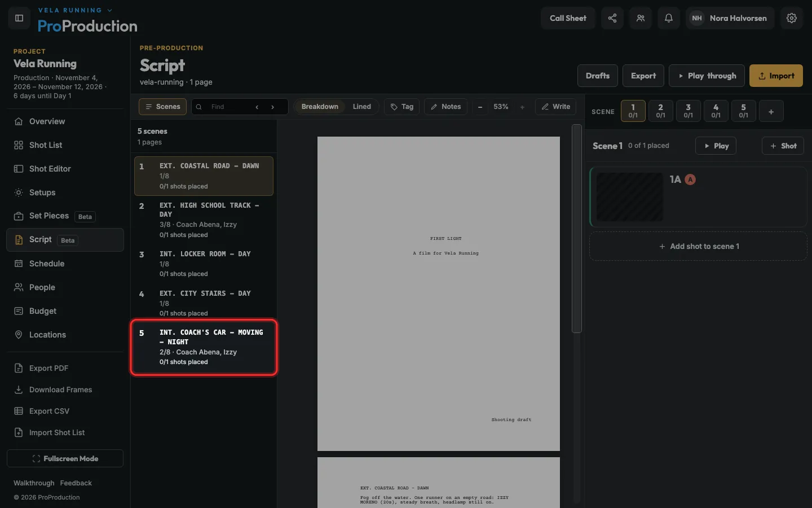812x508 pixels.
Task: Zoom in the script page
Action: pyautogui.click(x=522, y=107)
